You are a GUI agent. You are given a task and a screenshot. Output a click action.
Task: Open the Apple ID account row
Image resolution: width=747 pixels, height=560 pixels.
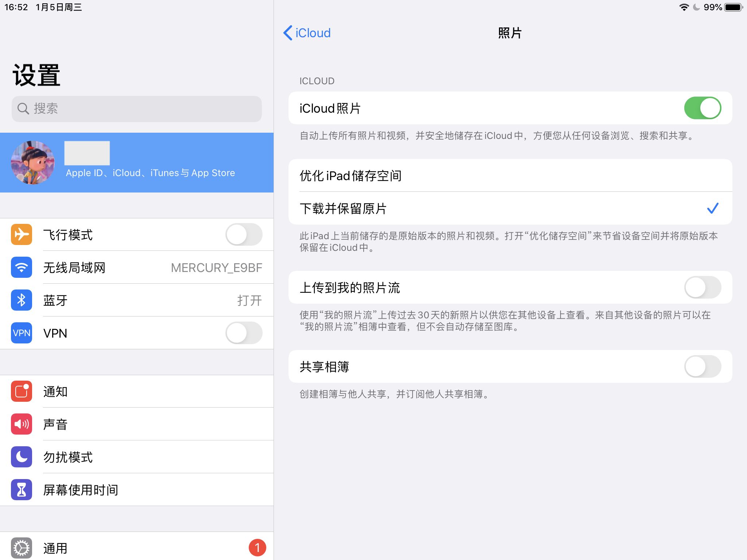[137, 163]
